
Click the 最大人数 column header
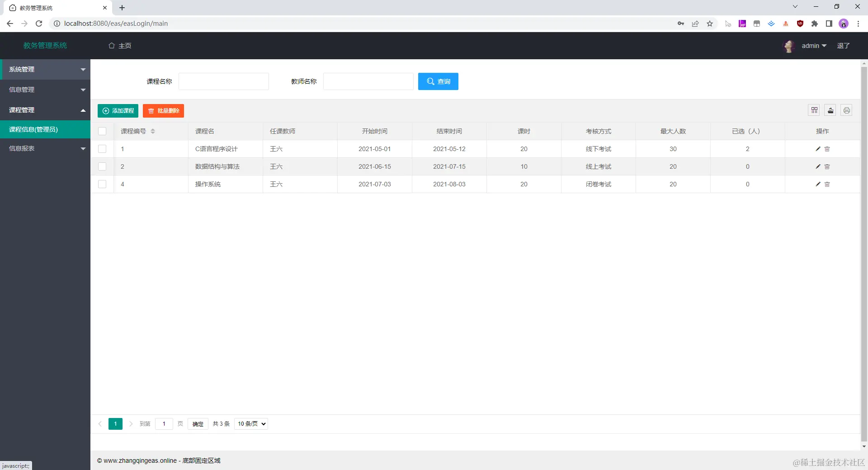[x=673, y=131]
